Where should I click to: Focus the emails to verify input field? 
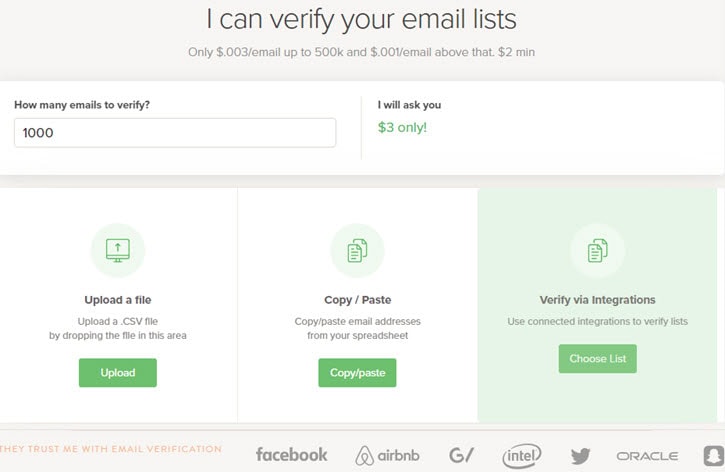click(x=175, y=133)
